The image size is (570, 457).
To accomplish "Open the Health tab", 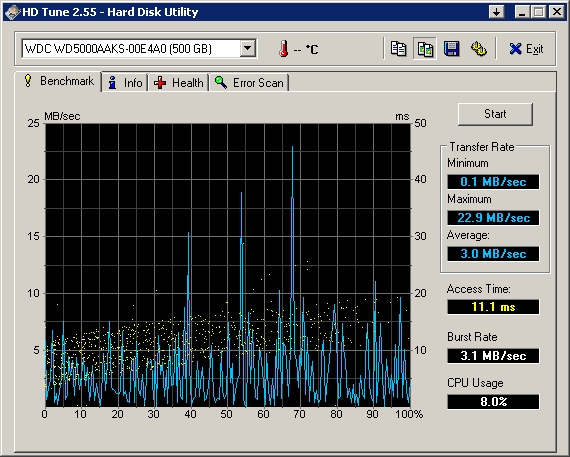I will [x=178, y=83].
